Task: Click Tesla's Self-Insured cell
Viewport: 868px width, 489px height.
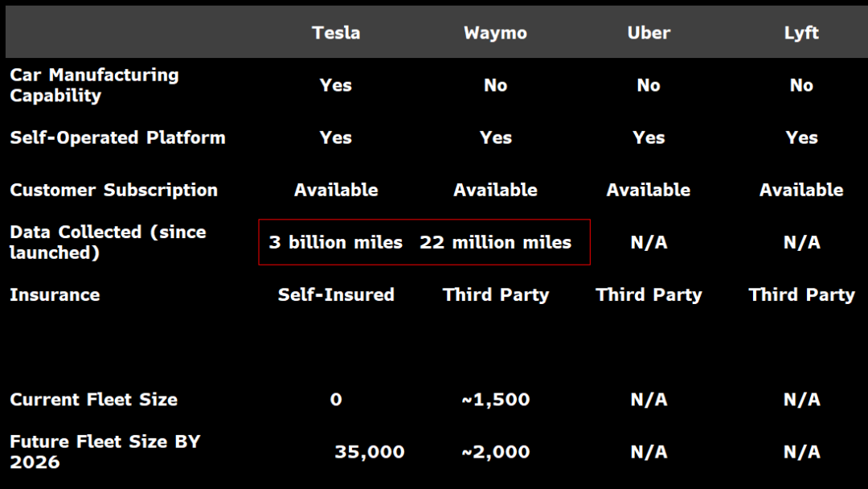Action: point(336,294)
